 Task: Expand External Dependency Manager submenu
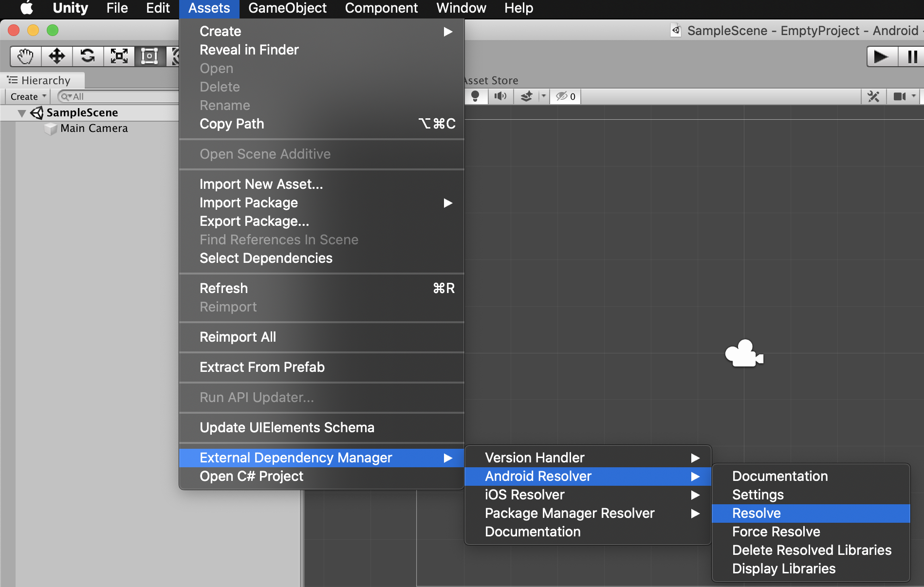pos(321,458)
